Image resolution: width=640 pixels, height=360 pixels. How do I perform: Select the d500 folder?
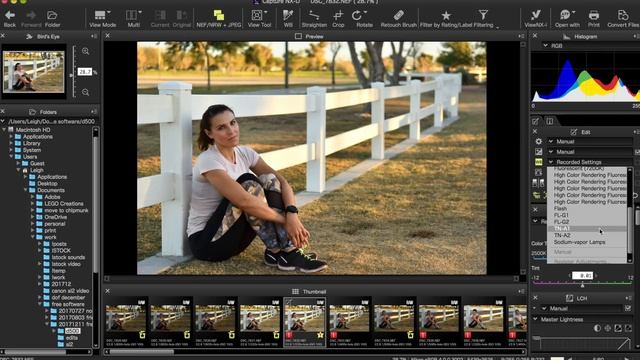(x=72, y=331)
